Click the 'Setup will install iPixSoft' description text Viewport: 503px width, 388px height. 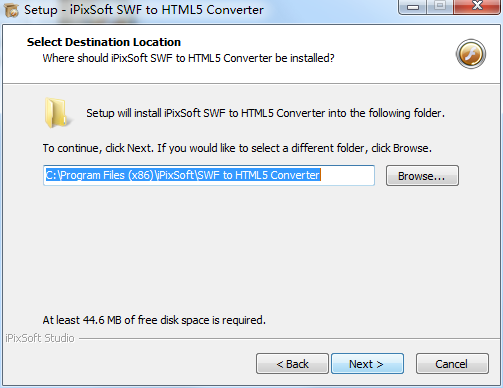click(265, 113)
